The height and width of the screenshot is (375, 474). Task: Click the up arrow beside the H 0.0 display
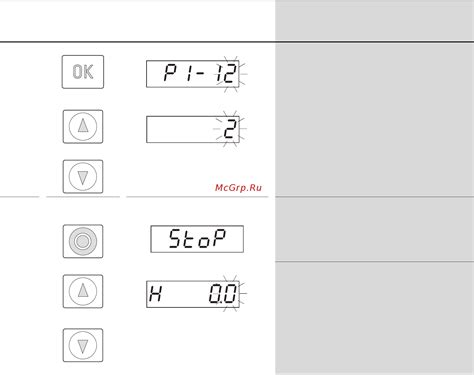pos(83,291)
